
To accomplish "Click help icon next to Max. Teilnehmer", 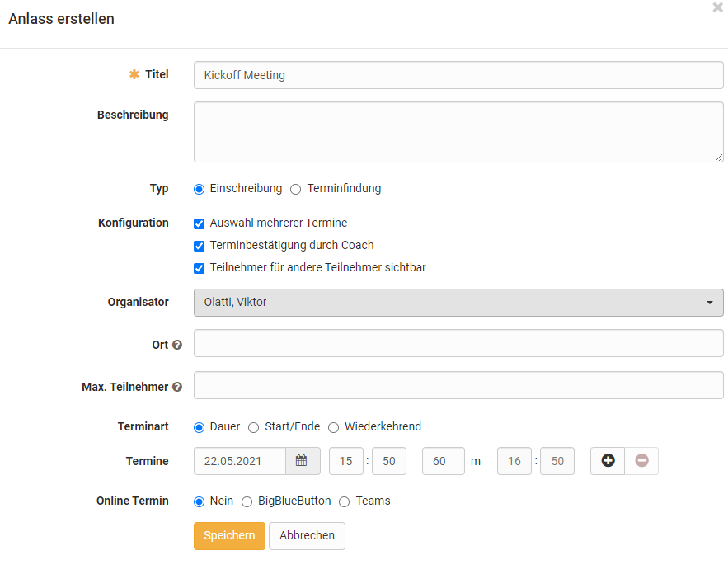I will click(x=177, y=387).
